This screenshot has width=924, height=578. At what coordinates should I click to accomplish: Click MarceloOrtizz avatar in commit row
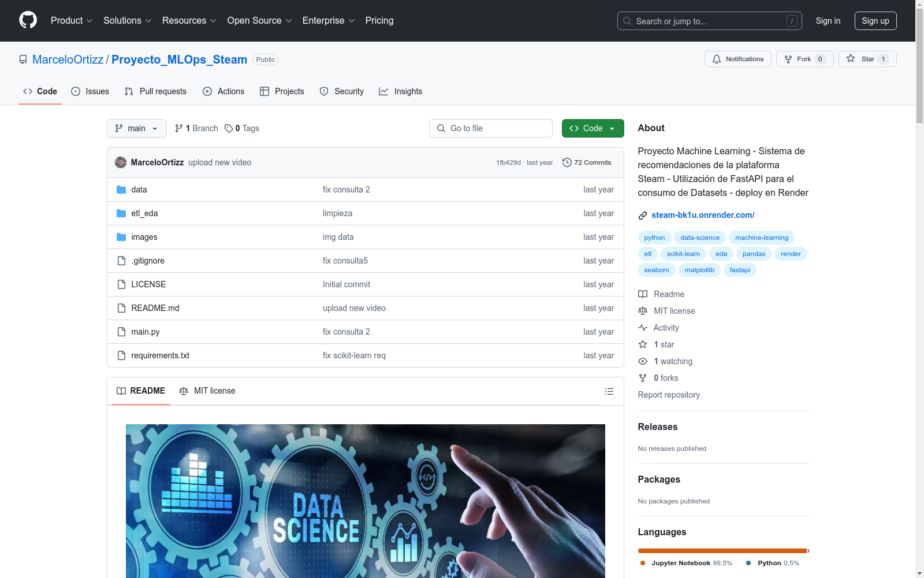click(121, 162)
